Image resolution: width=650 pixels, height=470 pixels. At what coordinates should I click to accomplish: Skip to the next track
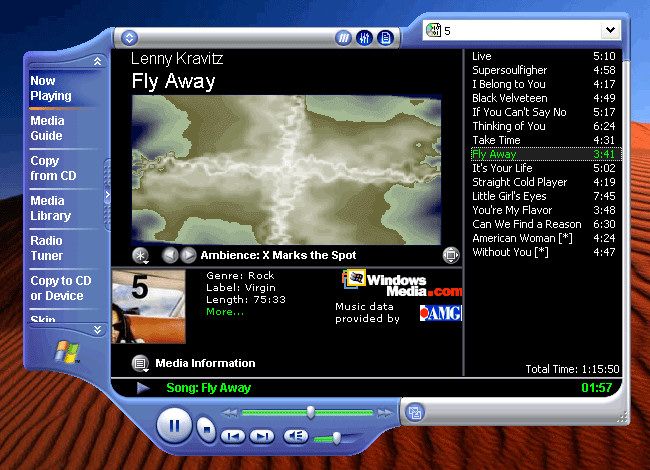pyautogui.click(x=261, y=436)
